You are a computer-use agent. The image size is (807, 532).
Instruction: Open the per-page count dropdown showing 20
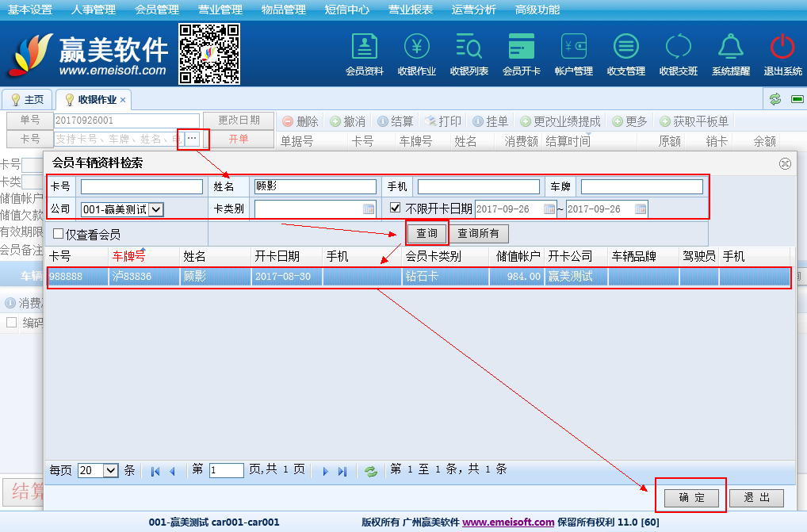[110, 470]
